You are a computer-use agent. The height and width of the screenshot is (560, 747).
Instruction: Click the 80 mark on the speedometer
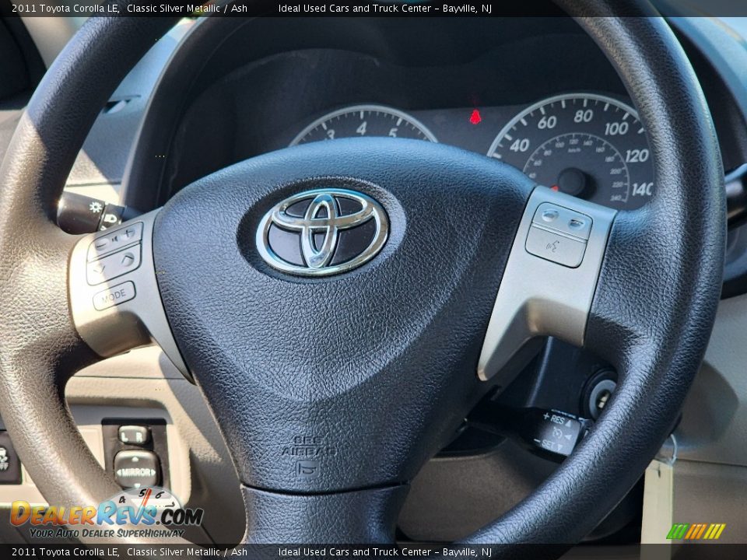click(583, 116)
